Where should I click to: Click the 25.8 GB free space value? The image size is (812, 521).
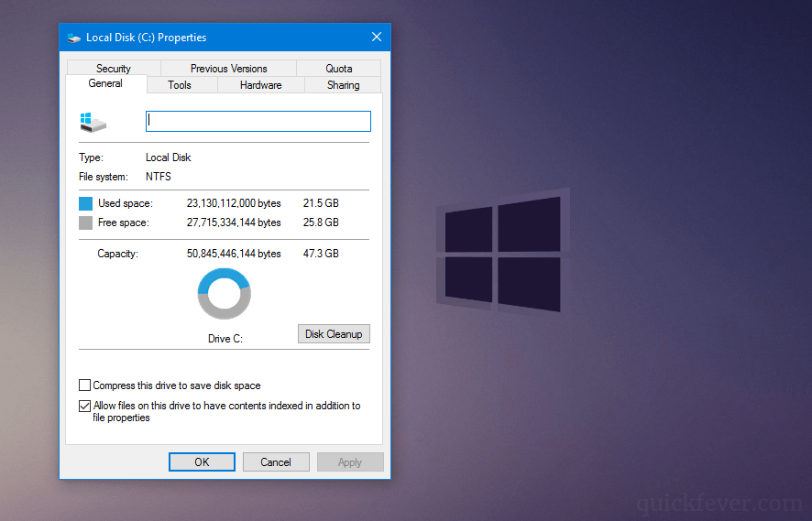pyautogui.click(x=321, y=223)
